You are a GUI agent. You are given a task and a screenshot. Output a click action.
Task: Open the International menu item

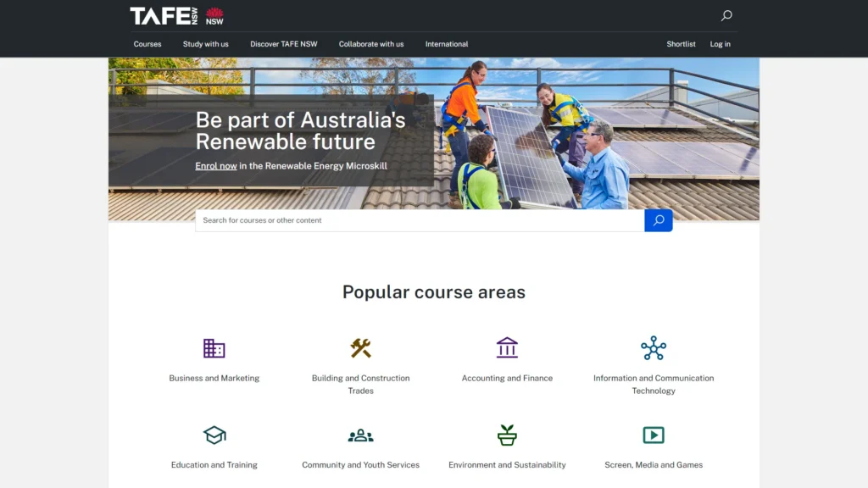click(x=446, y=44)
